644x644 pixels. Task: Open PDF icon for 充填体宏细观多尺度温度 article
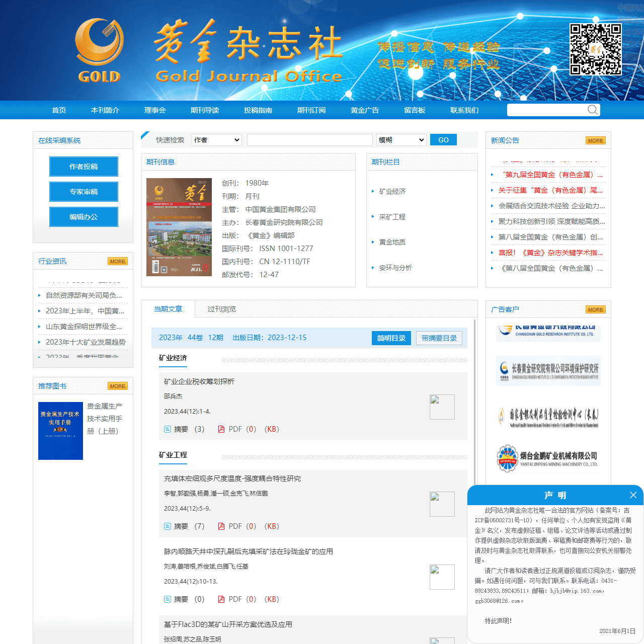tap(221, 526)
